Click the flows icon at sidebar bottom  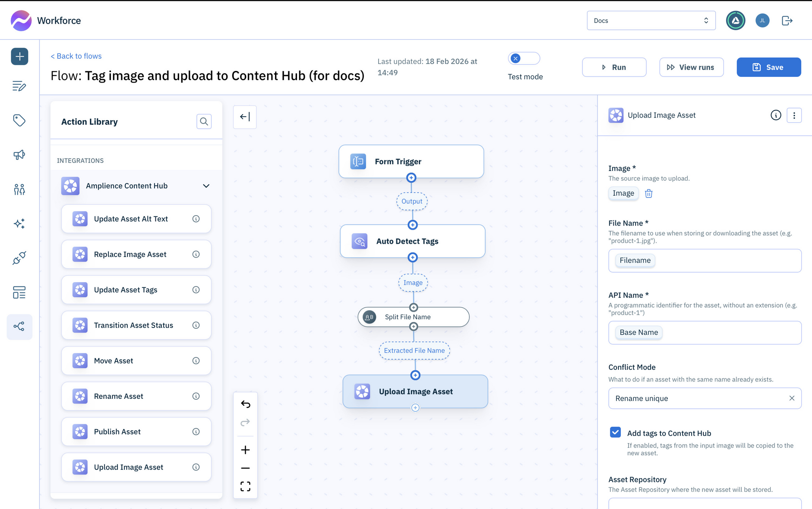[x=19, y=327]
